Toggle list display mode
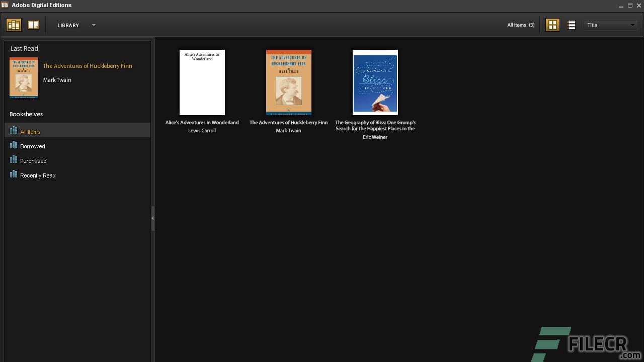The height and width of the screenshot is (362, 644). (x=571, y=24)
